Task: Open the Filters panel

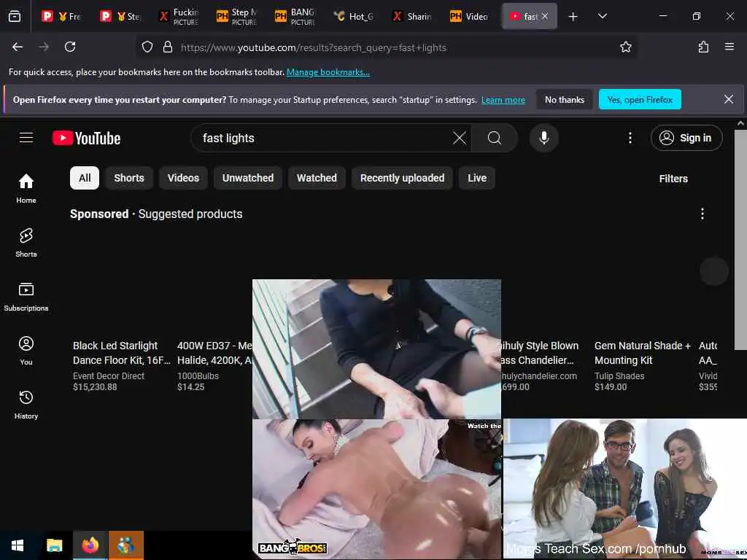Action: tap(673, 179)
